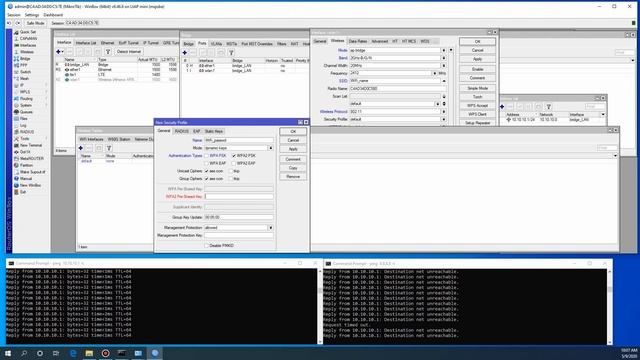
Task: Open Partition in the sidebar
Action: tap(27, 165)
